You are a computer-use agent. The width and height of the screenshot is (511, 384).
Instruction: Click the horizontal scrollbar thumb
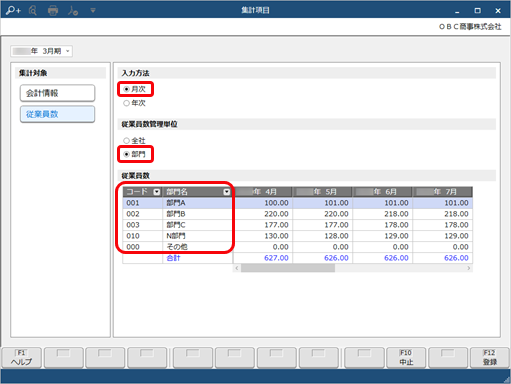[288, 268]
